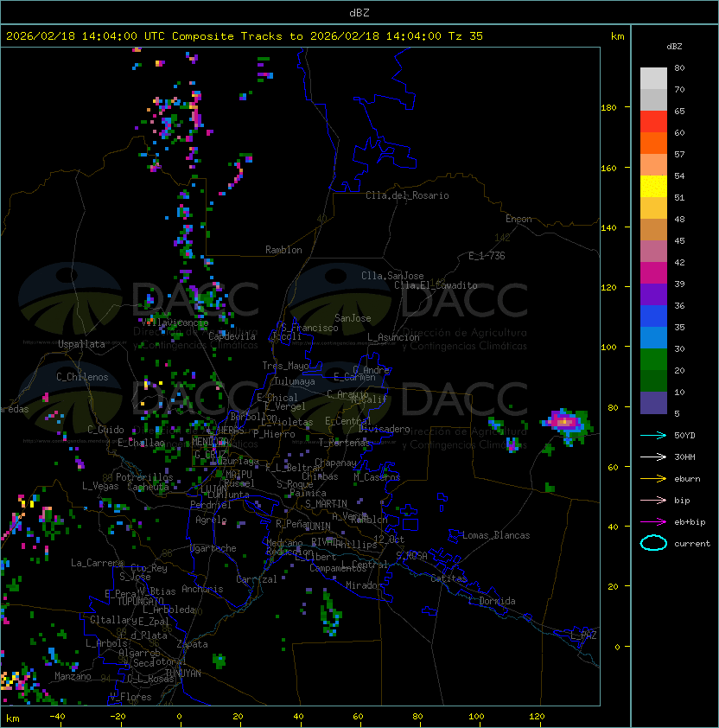Click the 'S_MARTIN' map label
Image resolution: width=719 pixels, height=728 pixels.
click(x=326, y=504)
